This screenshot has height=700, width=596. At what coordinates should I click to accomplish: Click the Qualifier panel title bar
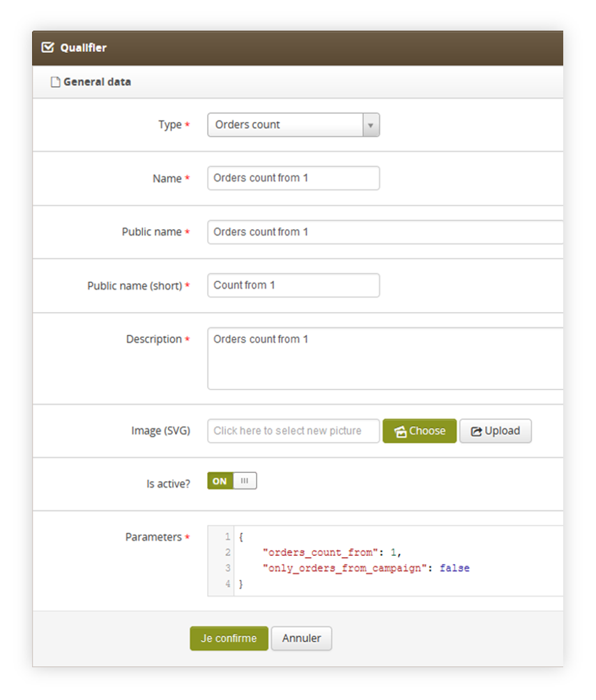tap(298, 48)
